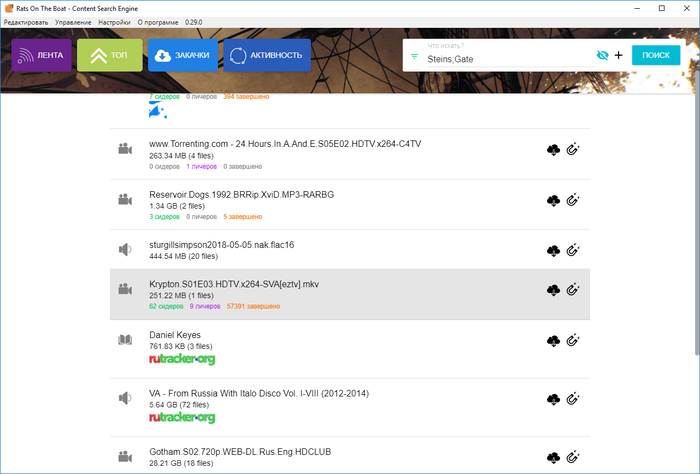Image resolution: width=700 pixels, height=474 pixels.
Task: Click the vertical scrollbar of results list
Action: click(x=696, y=280)
